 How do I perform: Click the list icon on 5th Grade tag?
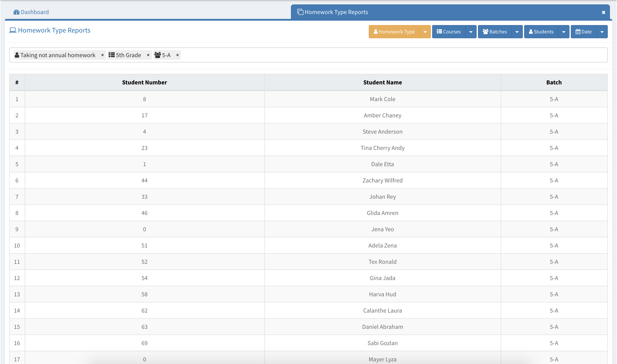pyautogui.click(x=112, y=55)
